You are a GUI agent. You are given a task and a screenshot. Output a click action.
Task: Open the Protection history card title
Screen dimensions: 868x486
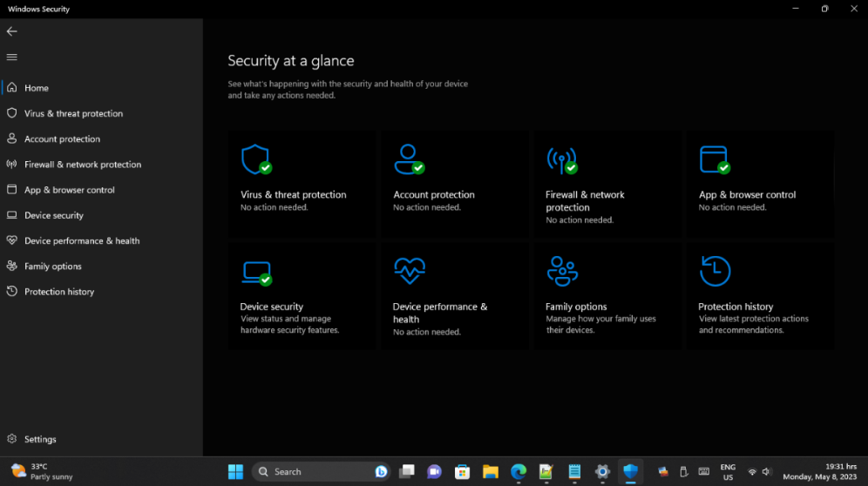click(736, 307)
